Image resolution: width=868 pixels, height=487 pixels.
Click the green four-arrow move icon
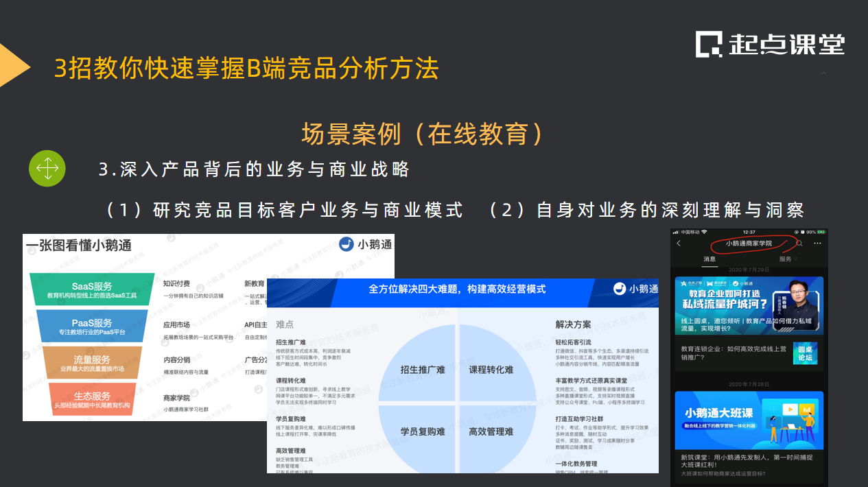click(x=47, y=169)
